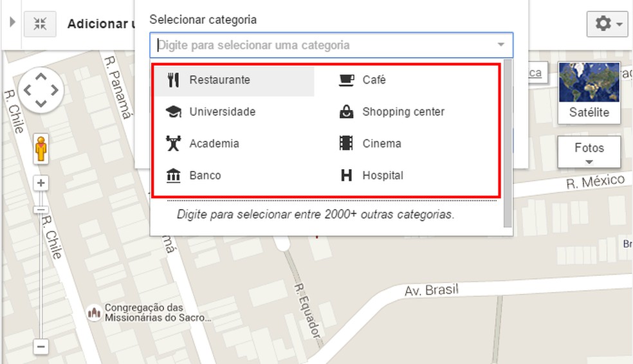Click the Academia weightlifter icon
633x364 pixels.
point(172,143)
